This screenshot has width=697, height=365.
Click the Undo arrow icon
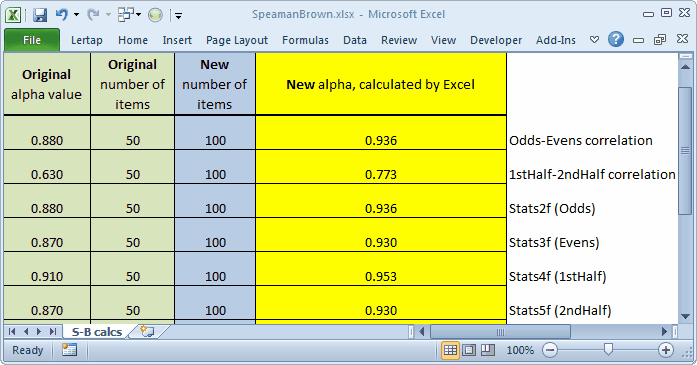(x=62, y=15)
